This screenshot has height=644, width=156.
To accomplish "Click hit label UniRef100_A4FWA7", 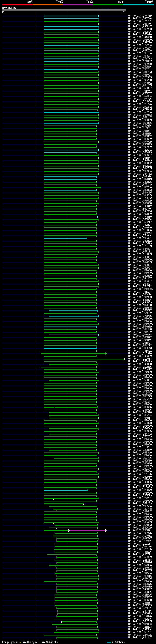I will tap(140, 589).
